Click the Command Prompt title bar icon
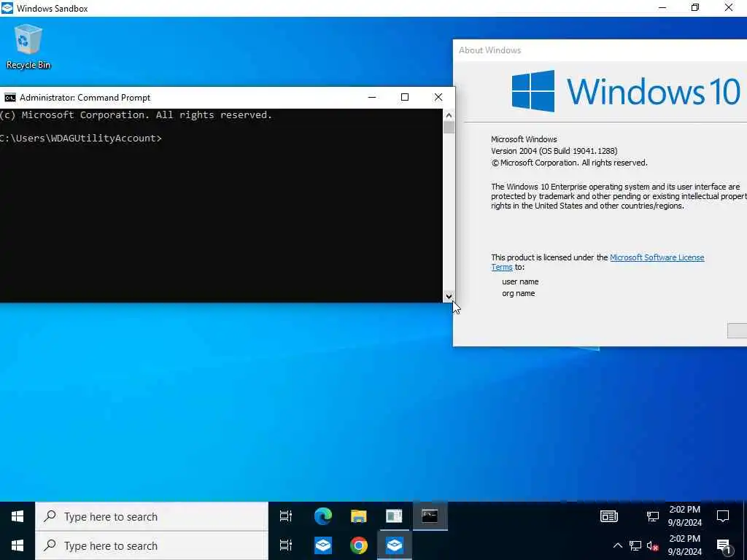 [x=9, y=98]
